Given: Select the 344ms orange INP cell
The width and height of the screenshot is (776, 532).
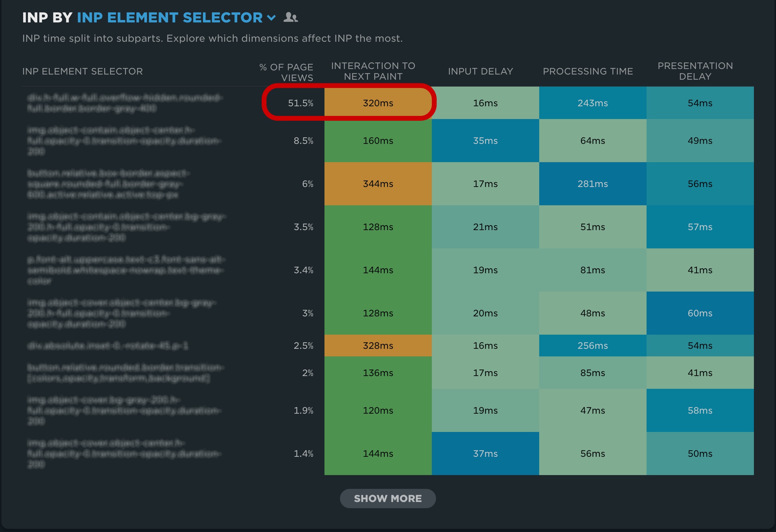Looking at the screenshot, I should [x=378, y=184].
